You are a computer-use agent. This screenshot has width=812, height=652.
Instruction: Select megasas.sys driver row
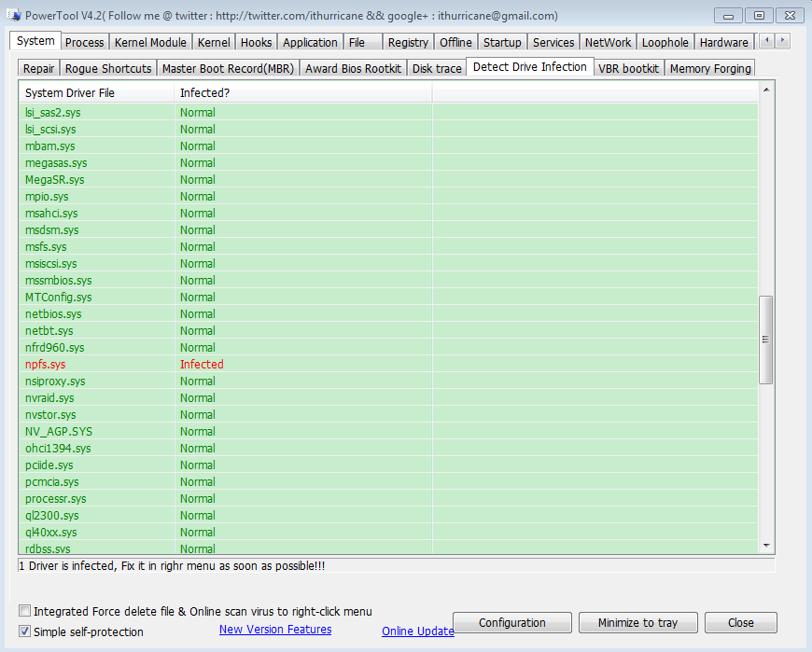pyautogui.click(x=388, y=163)
